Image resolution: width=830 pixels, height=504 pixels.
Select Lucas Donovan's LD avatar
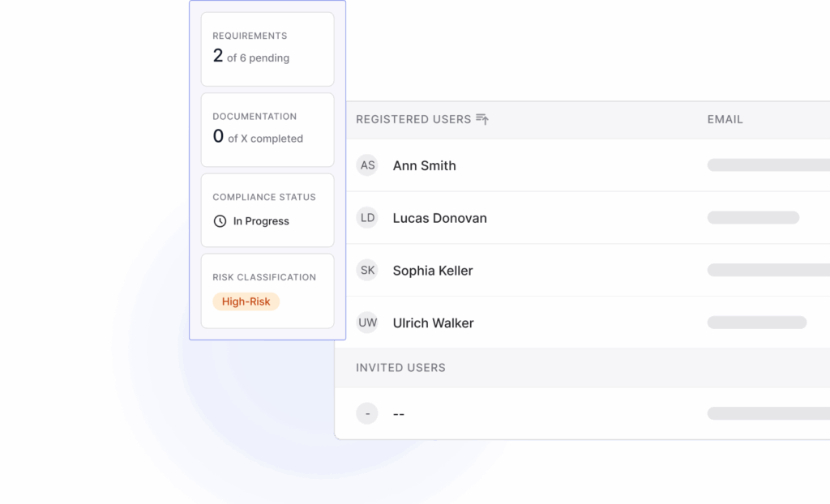tap(367, 217)
